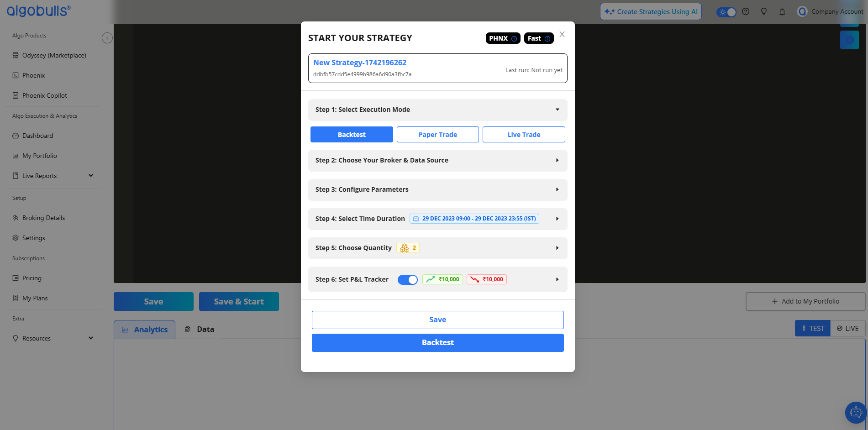Click the ₹10,000 loss limit tag
Viewport: 868px width, 430px height.
[x=487, y=279]
